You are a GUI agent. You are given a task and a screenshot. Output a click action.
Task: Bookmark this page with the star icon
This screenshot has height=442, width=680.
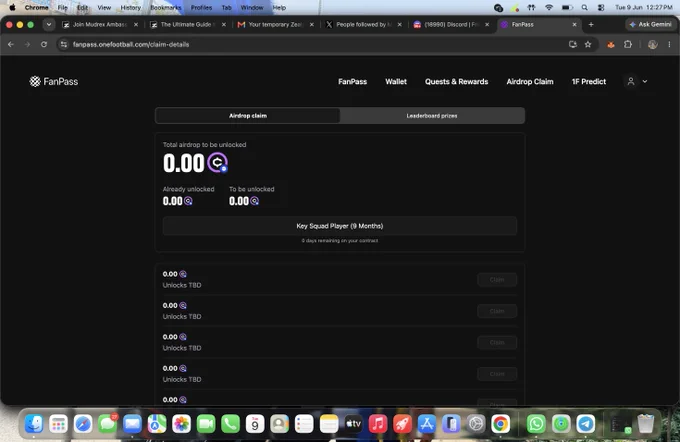[588, 44]
